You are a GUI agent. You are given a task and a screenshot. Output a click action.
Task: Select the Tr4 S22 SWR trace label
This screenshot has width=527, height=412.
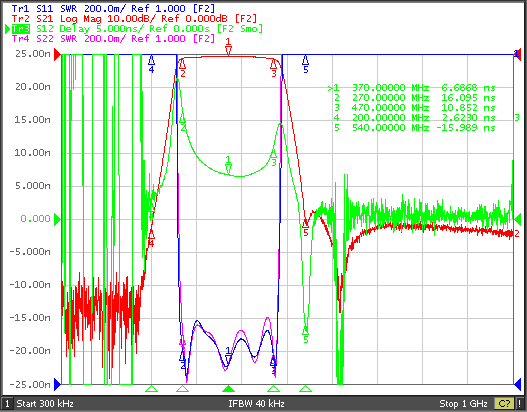113,39
